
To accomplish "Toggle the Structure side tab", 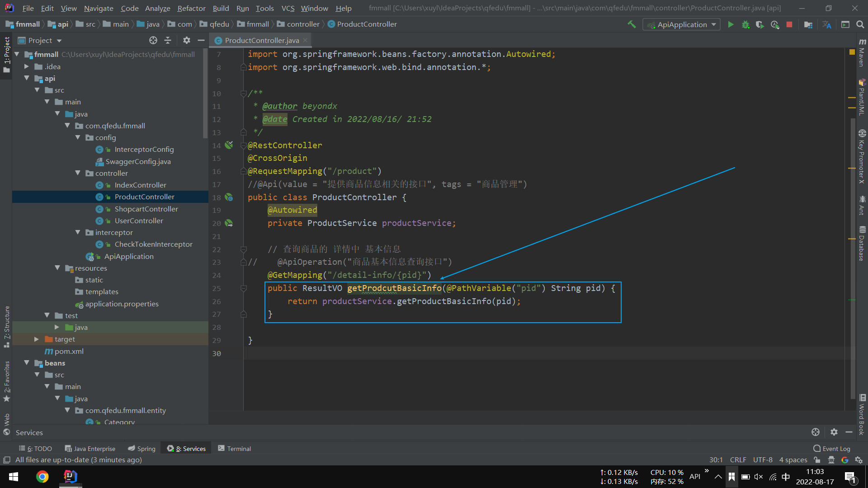I will pyautogui.click(x=7, y=326).
